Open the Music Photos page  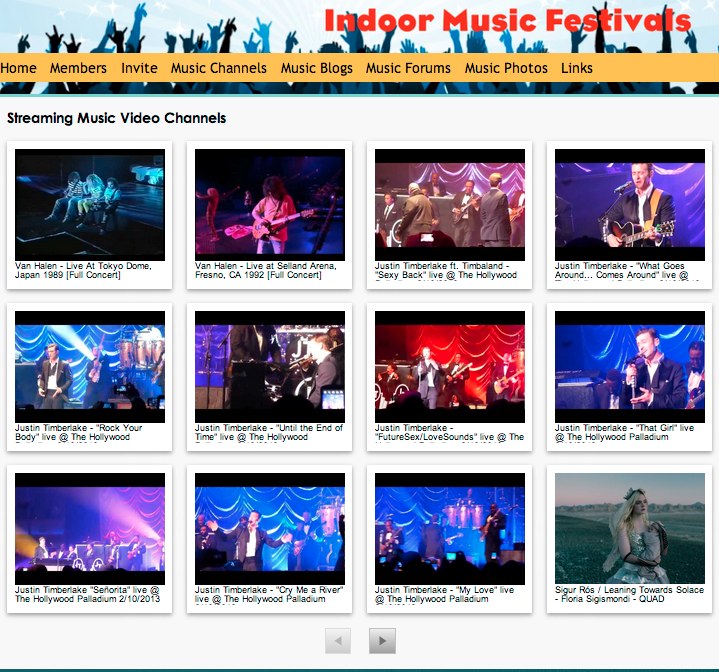coord(506,68)
